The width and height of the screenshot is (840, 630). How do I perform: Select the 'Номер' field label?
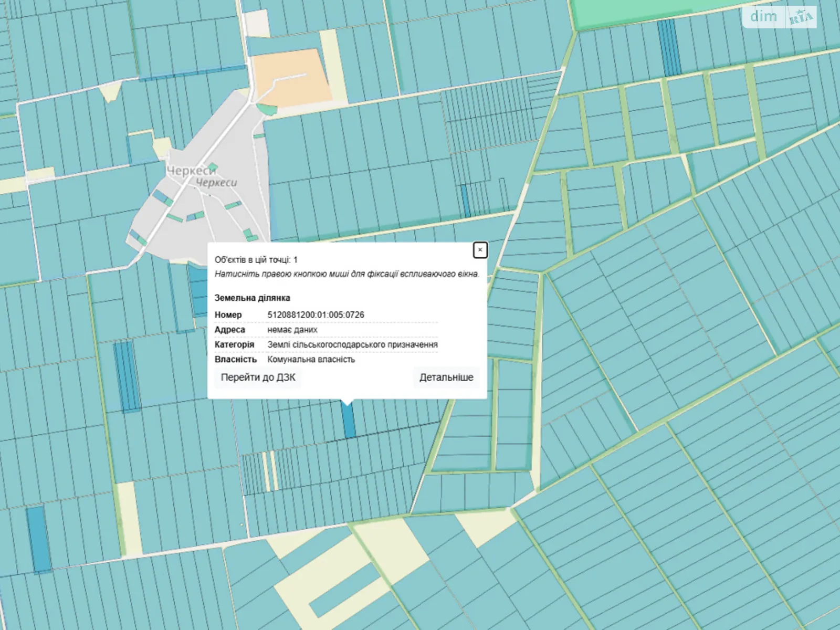(228, 315)
